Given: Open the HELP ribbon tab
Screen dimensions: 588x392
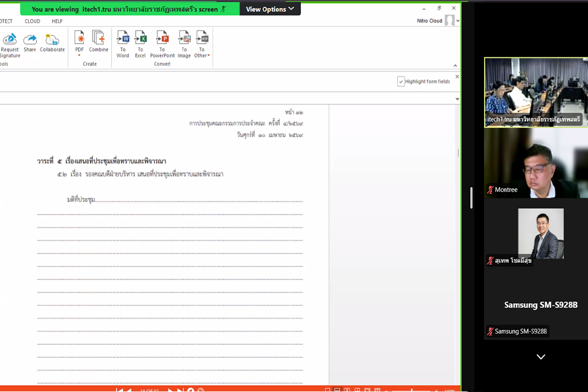Looking at the screenshot, I should click(x=57, y=21).
